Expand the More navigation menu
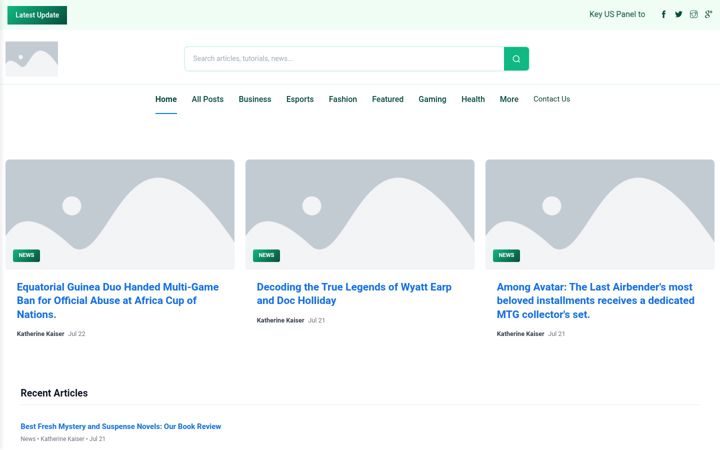 [509, 99]
